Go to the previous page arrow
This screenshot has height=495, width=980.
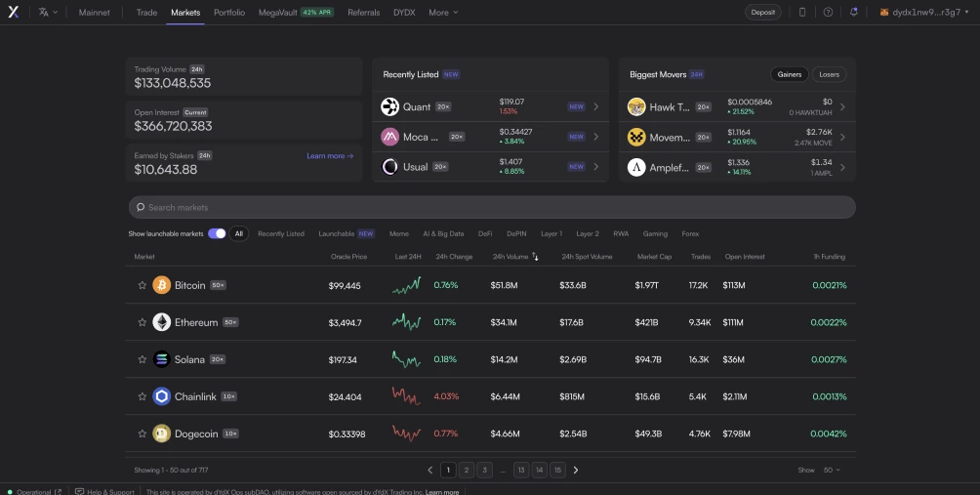tap(430, 470)
